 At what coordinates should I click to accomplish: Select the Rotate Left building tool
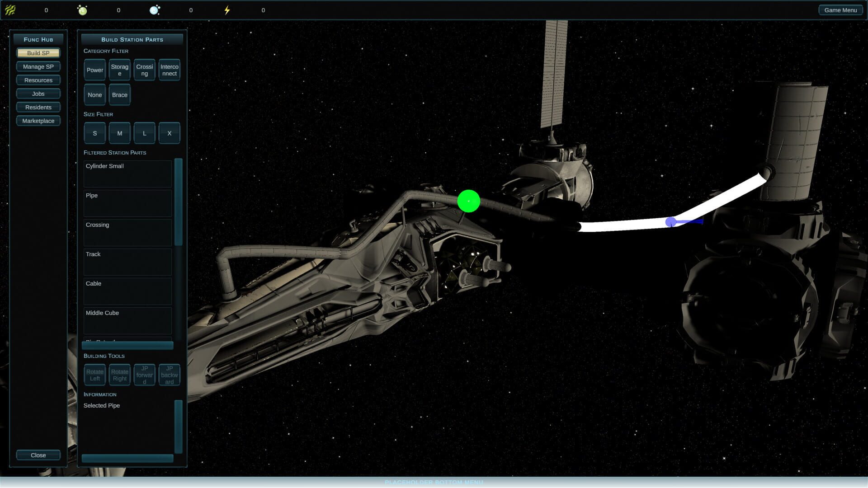click(x=94, y=375)
